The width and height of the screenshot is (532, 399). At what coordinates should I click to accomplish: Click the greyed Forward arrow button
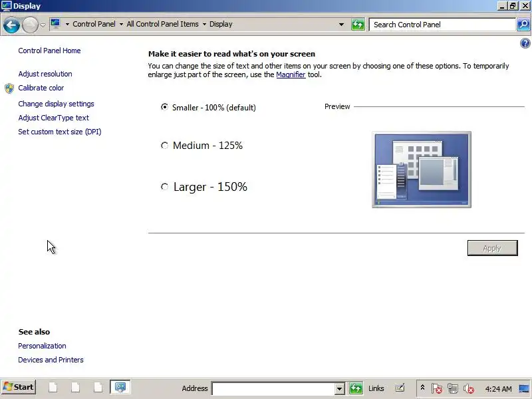coord(30,25)
